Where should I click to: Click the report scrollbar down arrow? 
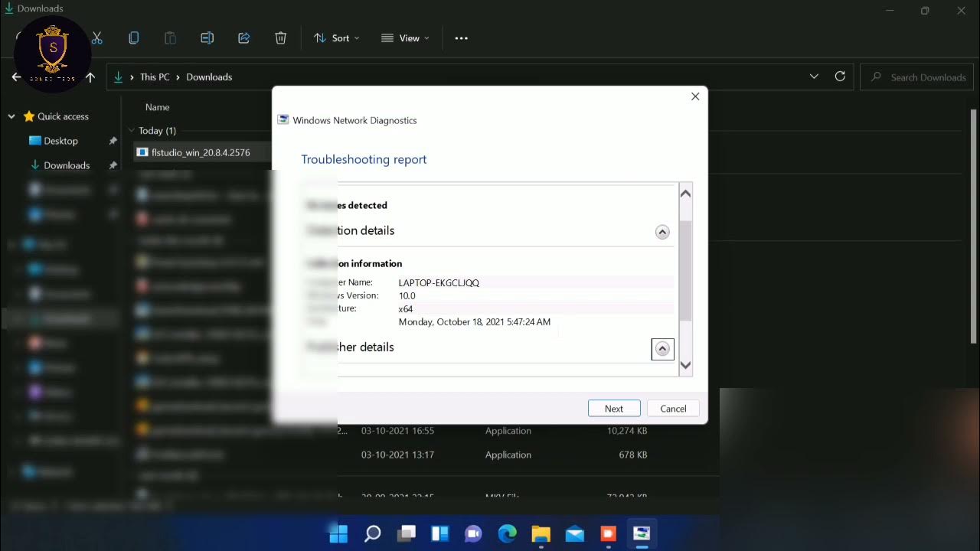coord(686,365)
